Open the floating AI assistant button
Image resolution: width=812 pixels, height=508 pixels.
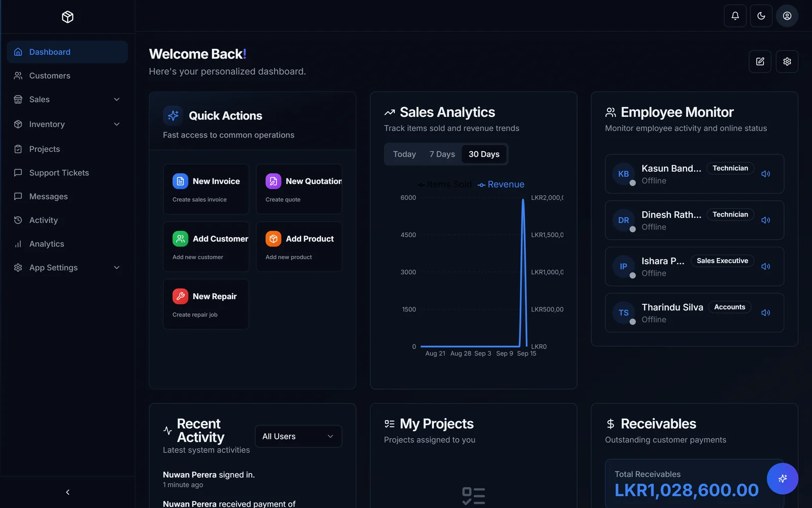click(783, 479)
